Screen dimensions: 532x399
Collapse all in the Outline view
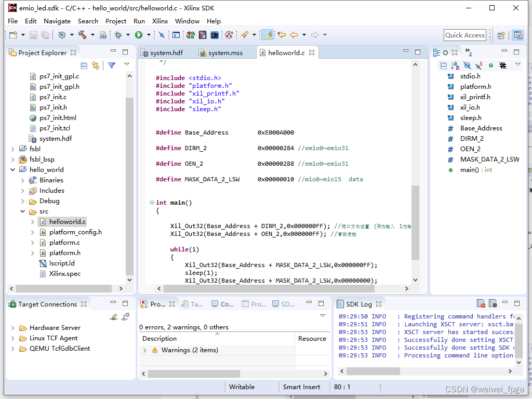(x=443, y=65)
